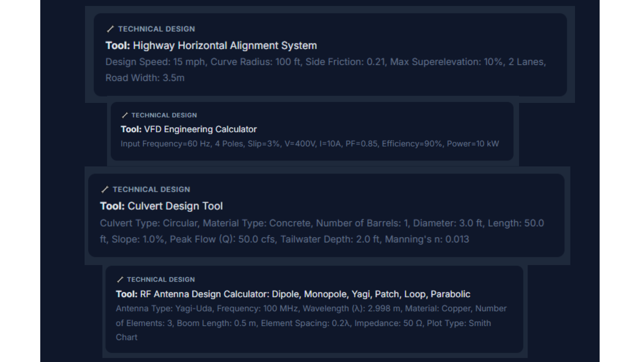Open the Culvert Design Tool title

[x=161, y=206]
